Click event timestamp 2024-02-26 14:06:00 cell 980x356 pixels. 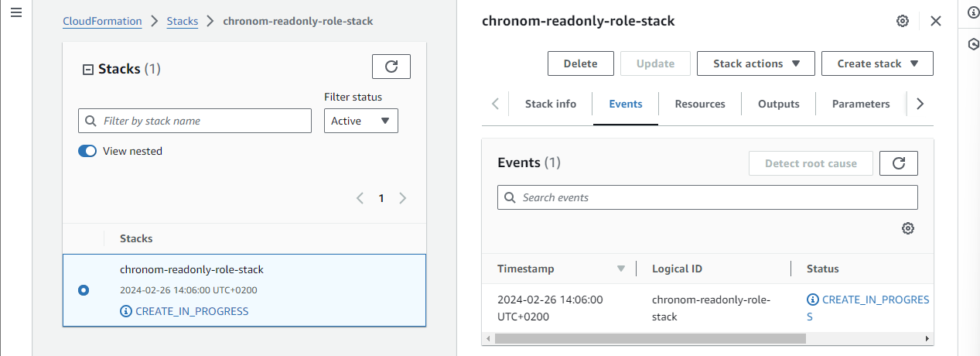point(550,308)
